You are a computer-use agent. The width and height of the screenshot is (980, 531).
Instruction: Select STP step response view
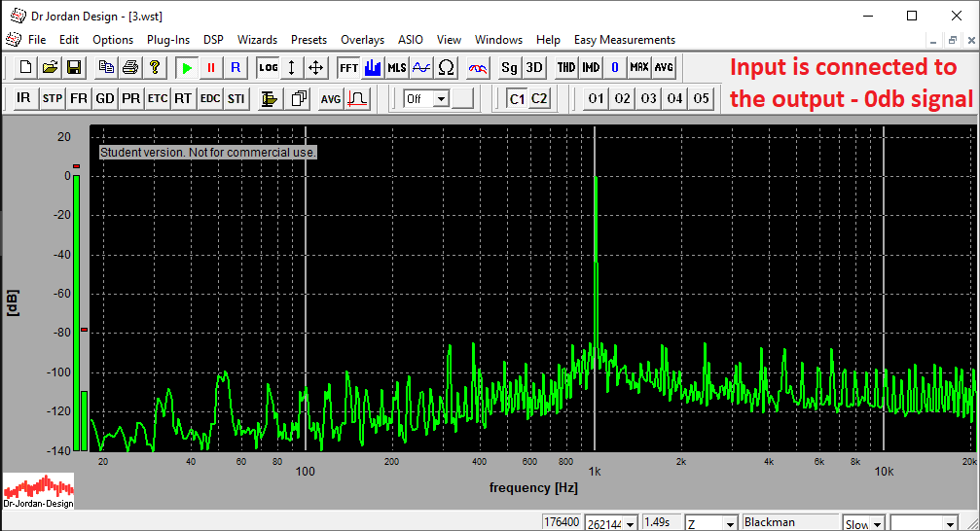(53, 98)
